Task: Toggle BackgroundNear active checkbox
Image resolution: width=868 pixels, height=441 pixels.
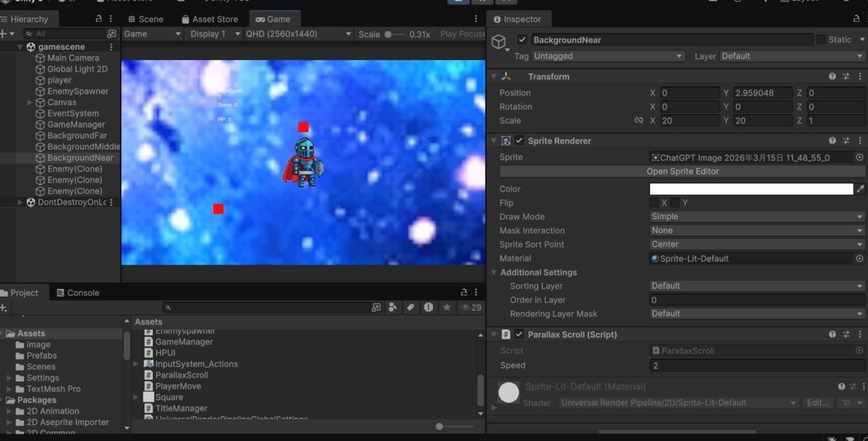Action: coord(522,40)
